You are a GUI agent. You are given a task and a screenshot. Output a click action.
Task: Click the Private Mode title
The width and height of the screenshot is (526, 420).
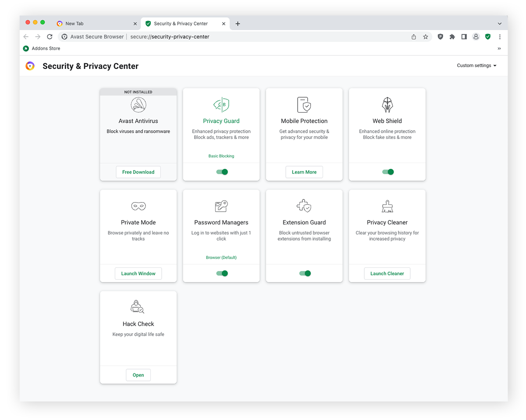pos(138,222)
